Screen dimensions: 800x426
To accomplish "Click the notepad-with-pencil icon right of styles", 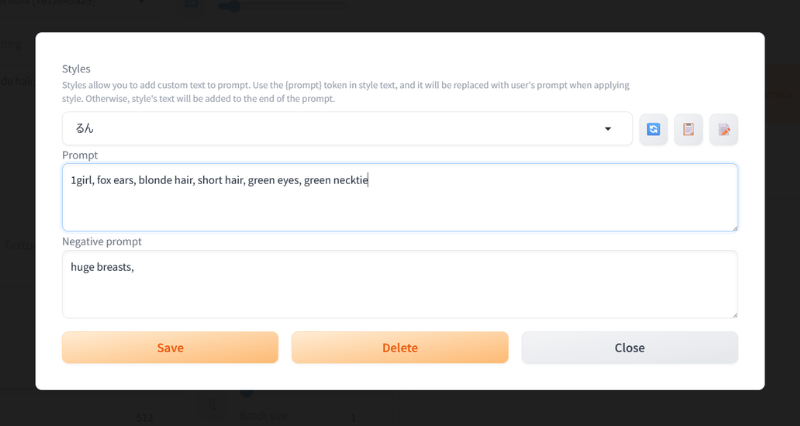I will pos(724,129).
